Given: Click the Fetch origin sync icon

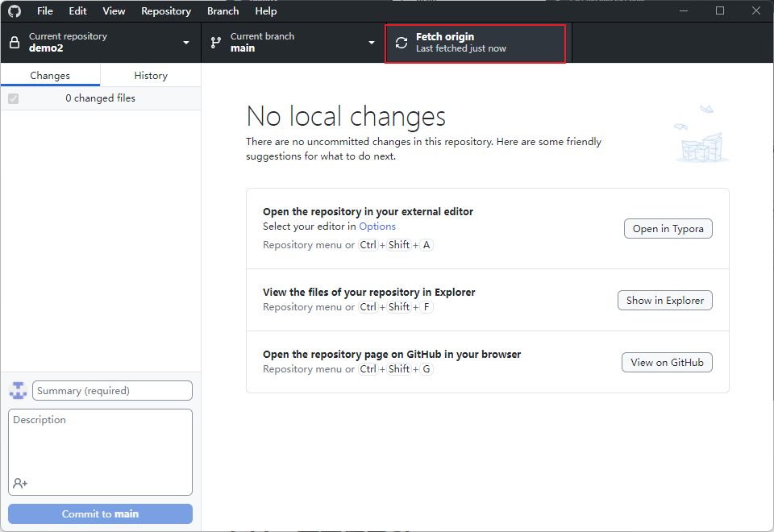Looking at the screenshot, I should 402,43.
